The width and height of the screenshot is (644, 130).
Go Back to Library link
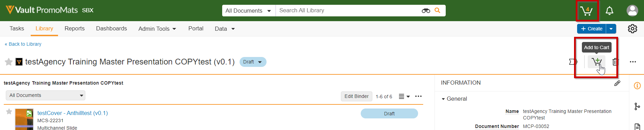click(x=23, y=44)
